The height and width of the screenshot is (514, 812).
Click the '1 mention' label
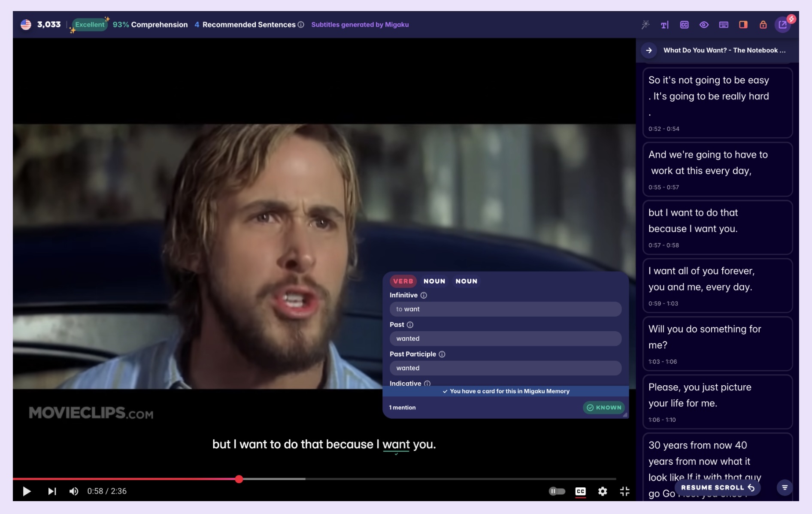[x=402, y=408]
